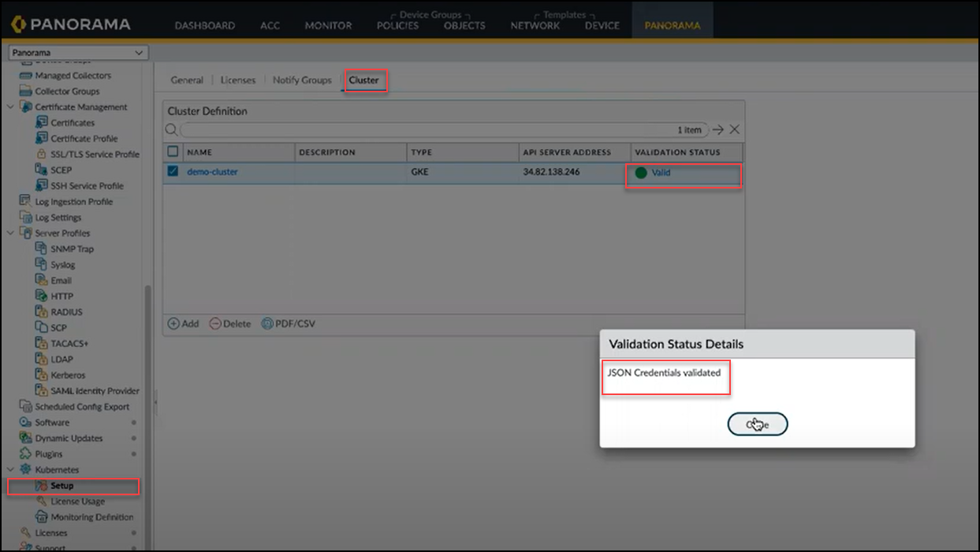Click the search magnifier icon in Cluster Definition
This screenshot has width=980, height=552.
tap(171, 130)
